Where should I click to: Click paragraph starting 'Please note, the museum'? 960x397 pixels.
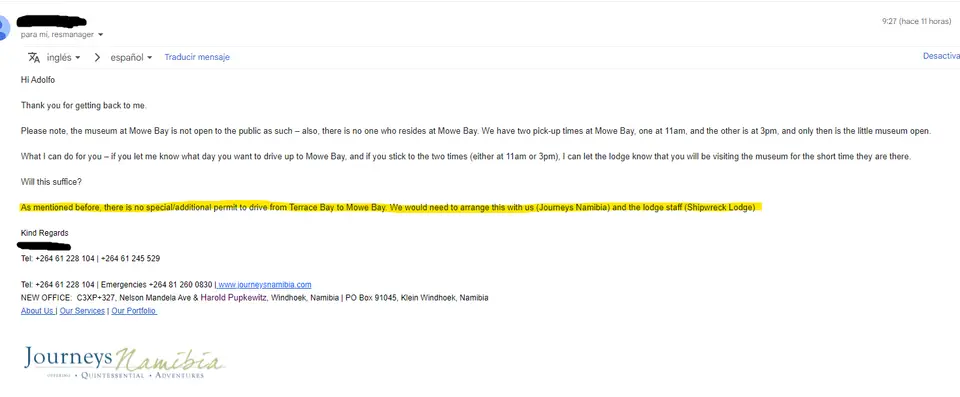tap(476, 131)
